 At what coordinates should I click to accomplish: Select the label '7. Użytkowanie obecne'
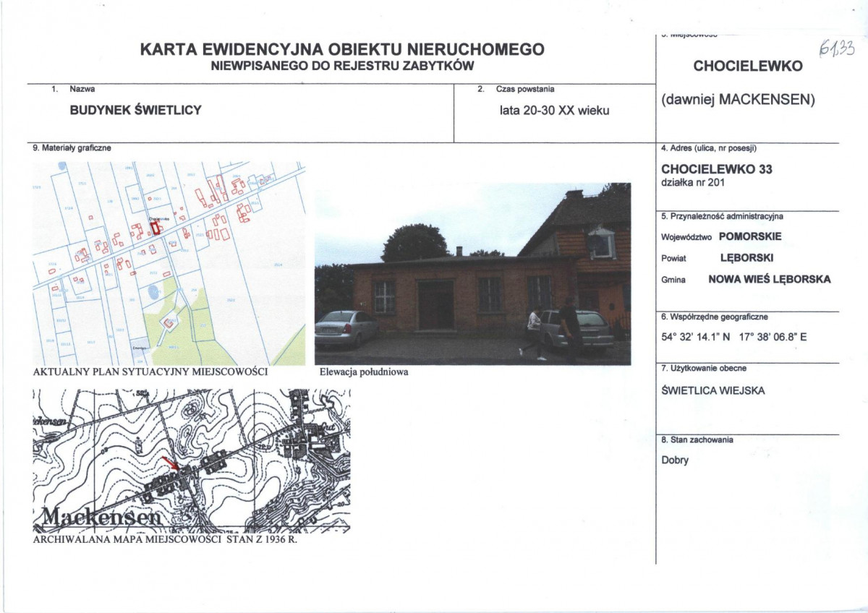click(704, 369)
